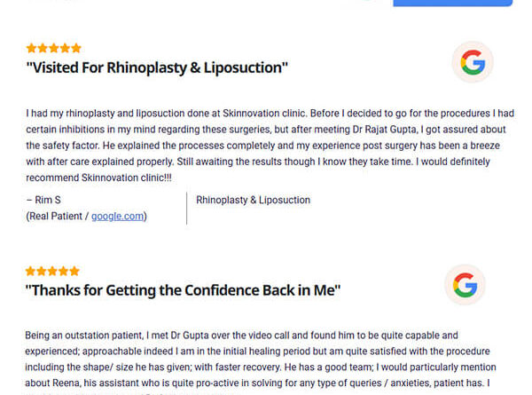Click the "Real Patient" text
Viewport: 532px width, 395px height.
(x=55, y=217)
